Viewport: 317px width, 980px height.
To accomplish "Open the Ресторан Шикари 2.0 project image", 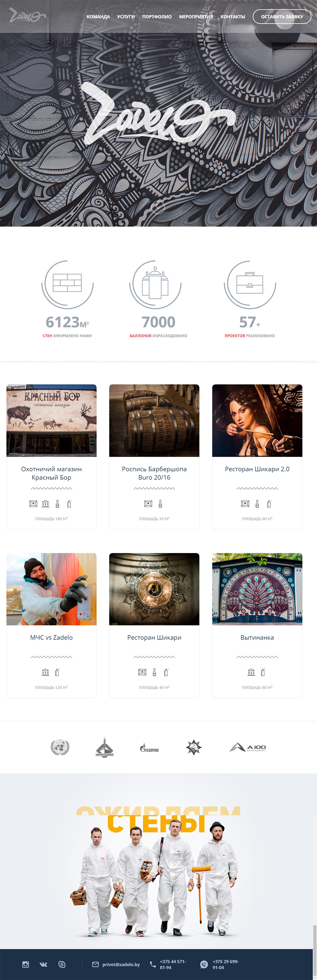I will pos(257,420).
